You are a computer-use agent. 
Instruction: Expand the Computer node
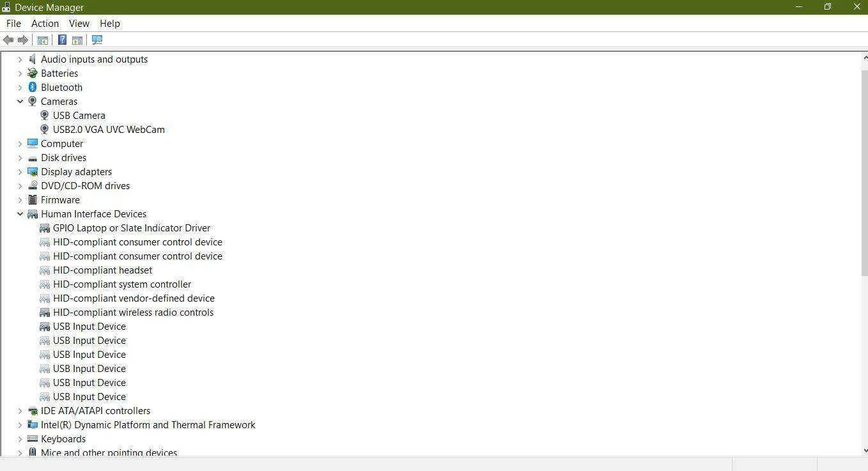[20, 143]
